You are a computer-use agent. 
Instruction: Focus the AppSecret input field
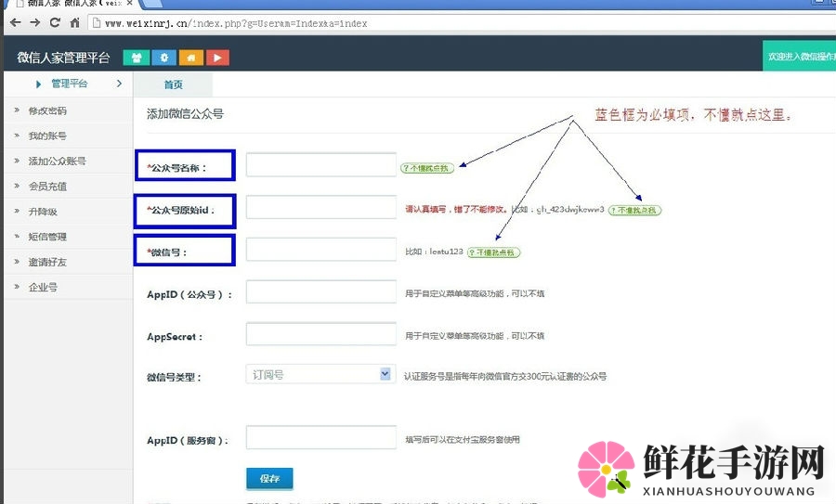321,333
